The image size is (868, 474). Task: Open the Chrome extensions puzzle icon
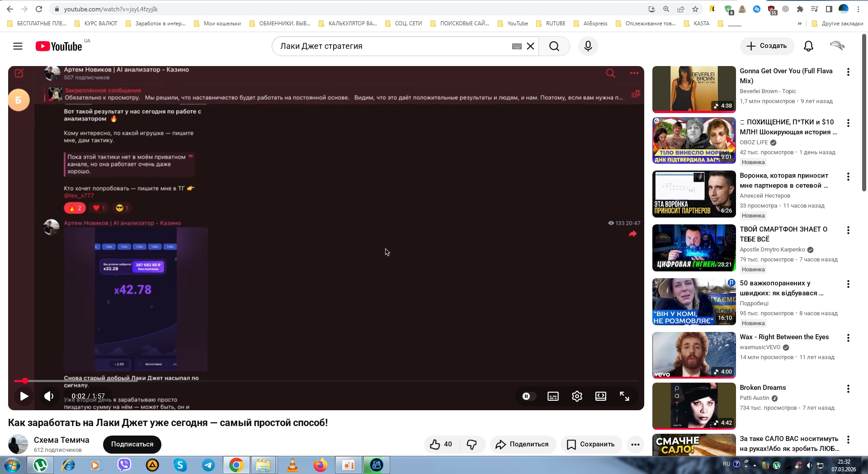tap(800, 9)
